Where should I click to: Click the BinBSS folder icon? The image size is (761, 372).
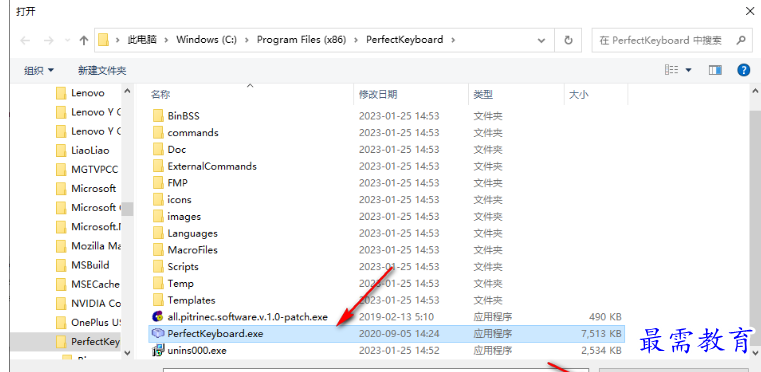158,116
